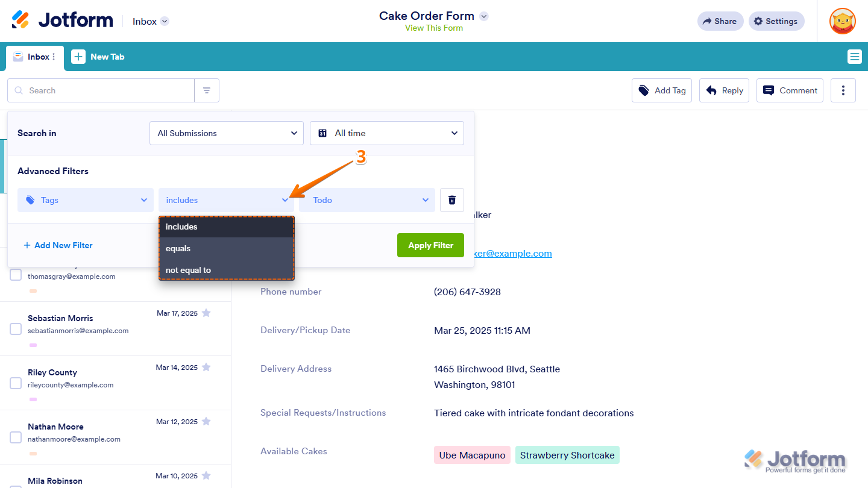The height and width of the screenshot is (488, 868).
Task: Open the Add Tag feature
Action: 661,90
